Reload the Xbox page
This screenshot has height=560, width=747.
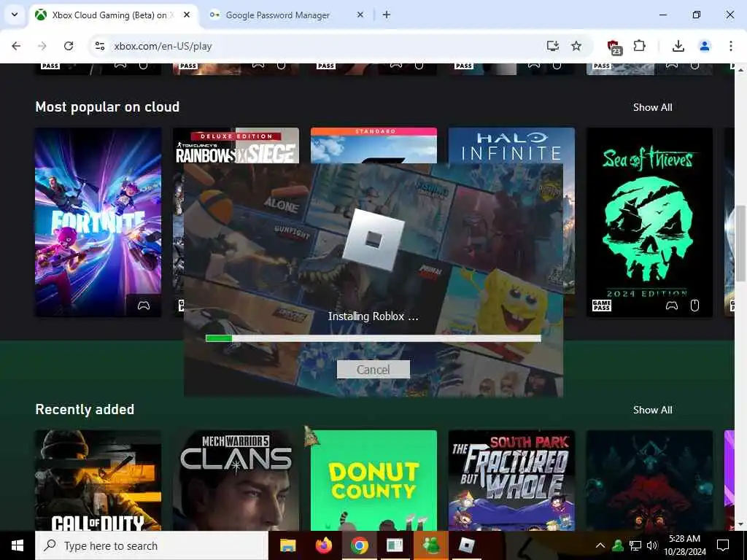pyautogui.click(x=69, y=46)
